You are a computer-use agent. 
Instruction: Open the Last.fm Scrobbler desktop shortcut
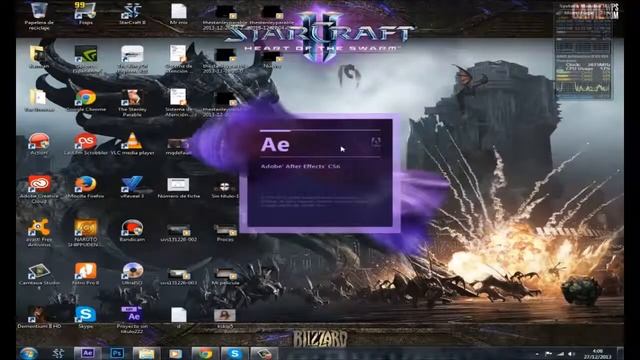[85, 144]
